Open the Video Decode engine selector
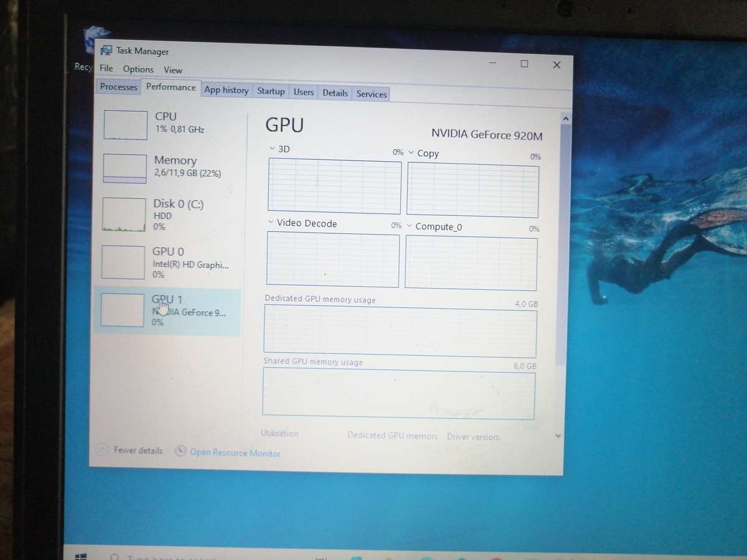This screenshot has height=560, width=747. tap(270, 223)
